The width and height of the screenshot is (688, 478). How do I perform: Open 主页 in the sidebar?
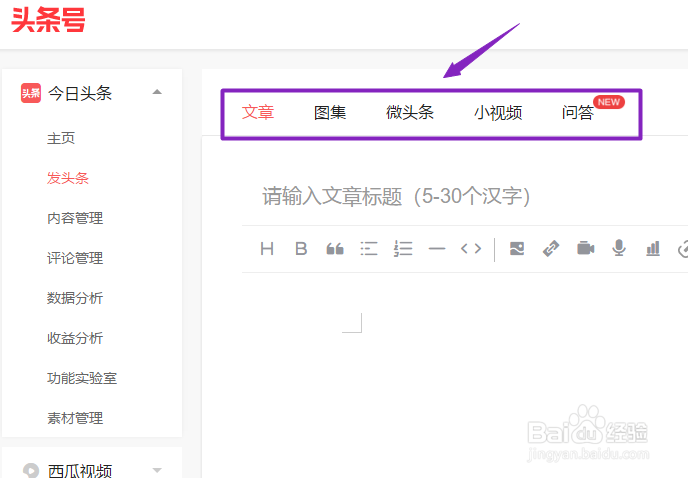[x=61, y=138]
